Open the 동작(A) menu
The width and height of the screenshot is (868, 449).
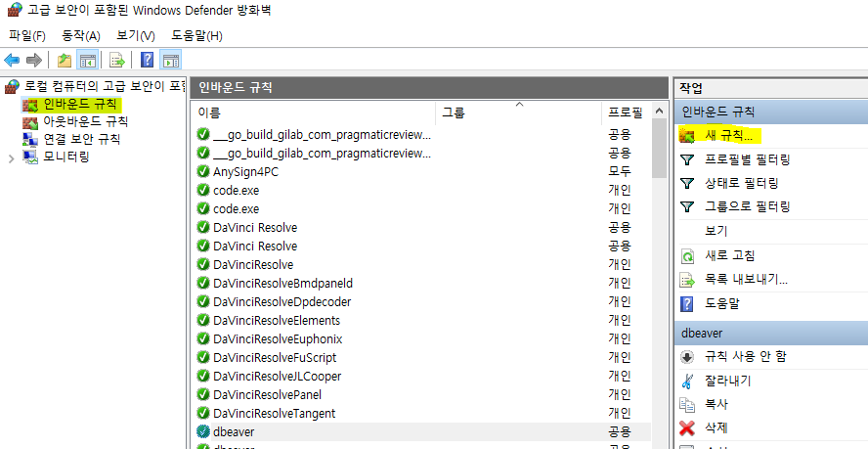81,36
